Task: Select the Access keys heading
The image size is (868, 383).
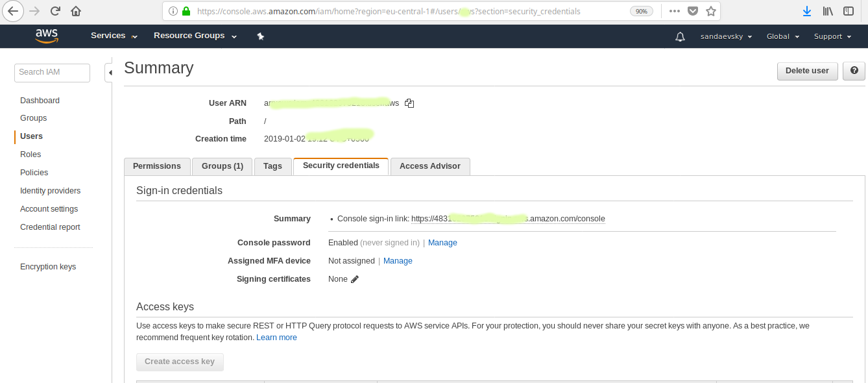Action: 165,307
